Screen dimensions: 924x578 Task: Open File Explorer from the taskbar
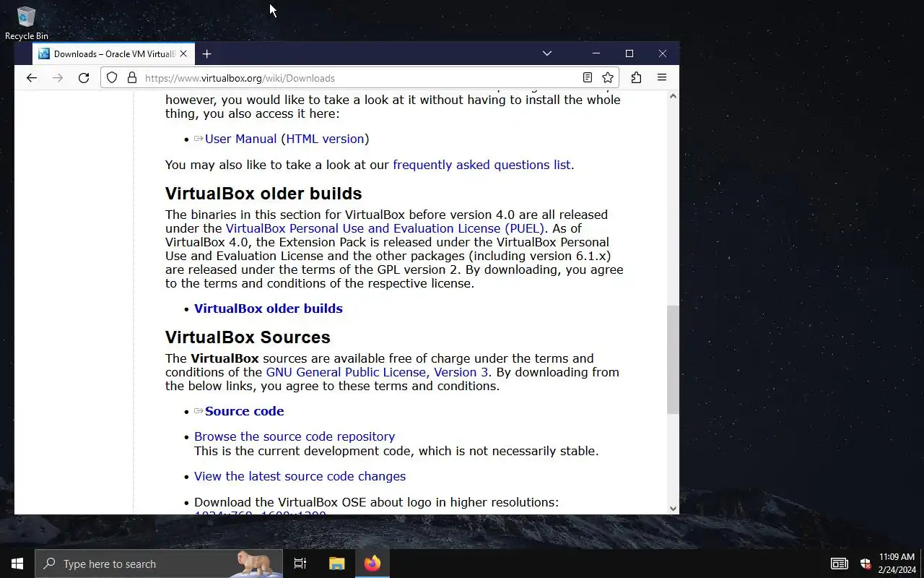pyautogui.click(x=336, y=564)
